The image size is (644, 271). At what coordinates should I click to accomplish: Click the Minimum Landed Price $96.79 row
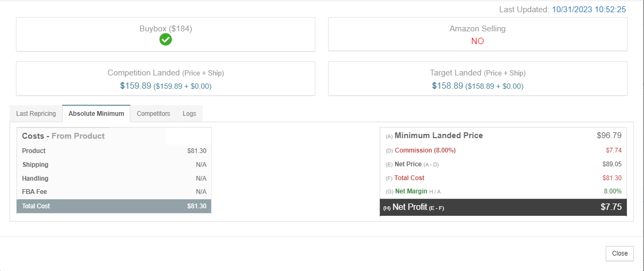pyautogui.click(x=503, y=135)
